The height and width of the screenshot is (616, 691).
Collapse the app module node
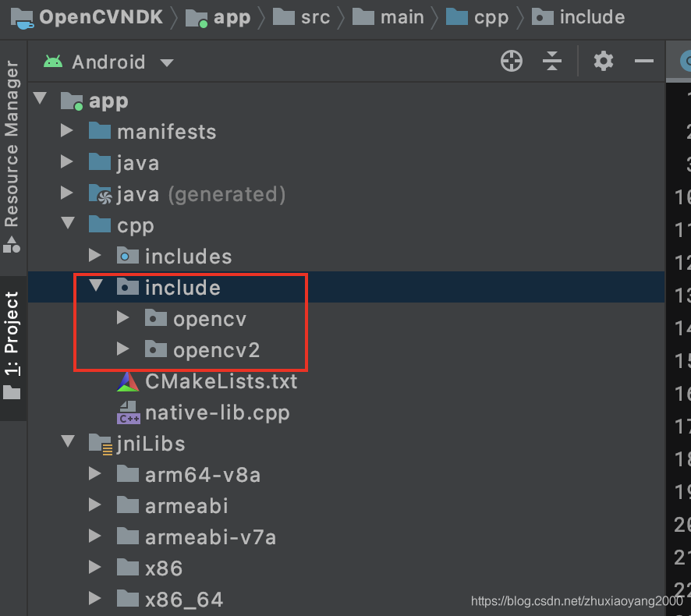tap(40, 97)
